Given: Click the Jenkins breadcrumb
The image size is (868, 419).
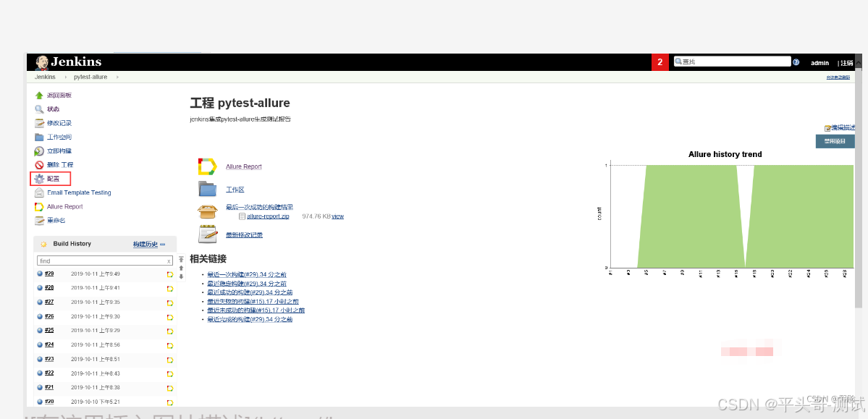Looking at the screenshot, I should tap(45, 77).
